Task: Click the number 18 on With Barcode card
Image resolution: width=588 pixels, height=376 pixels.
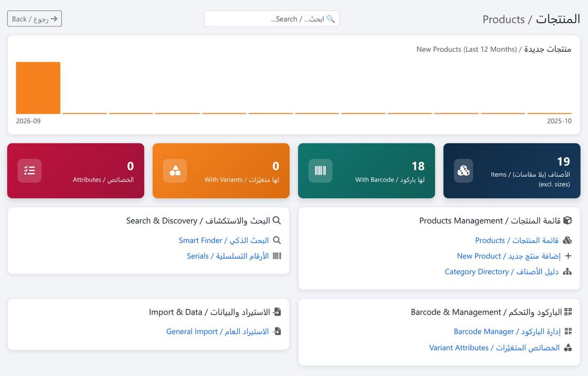Action: (418, 166)
